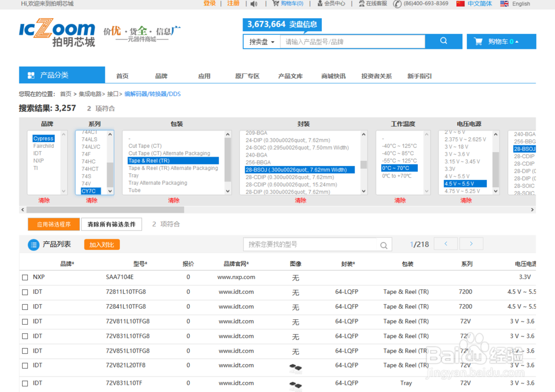Open the 新手指引 nav tab

(x=420, y=76)
